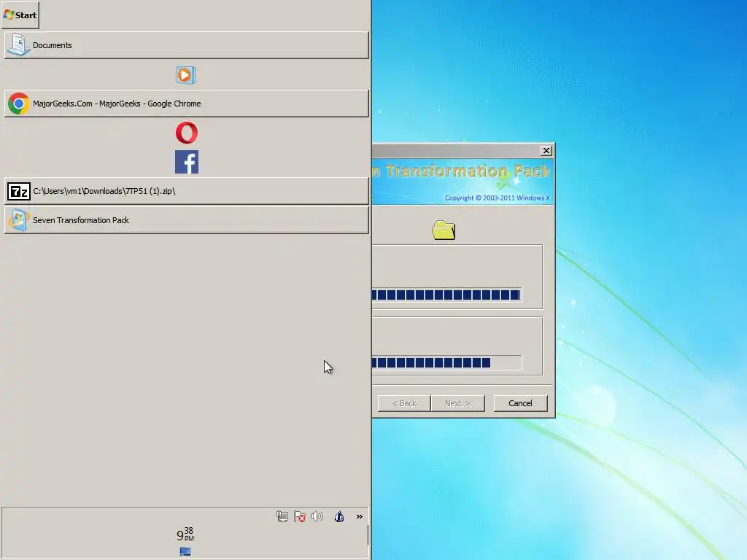The width and height of the screenshot is (747, 560).
Task: Launch the Windows Media Player icon
Action: (x=186, y=75)
